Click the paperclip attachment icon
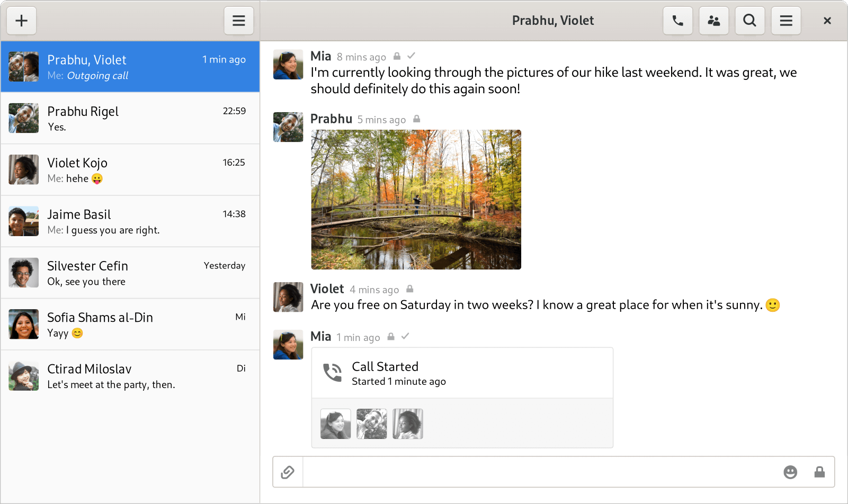This screenshot has width=848, height=504. 288,472
